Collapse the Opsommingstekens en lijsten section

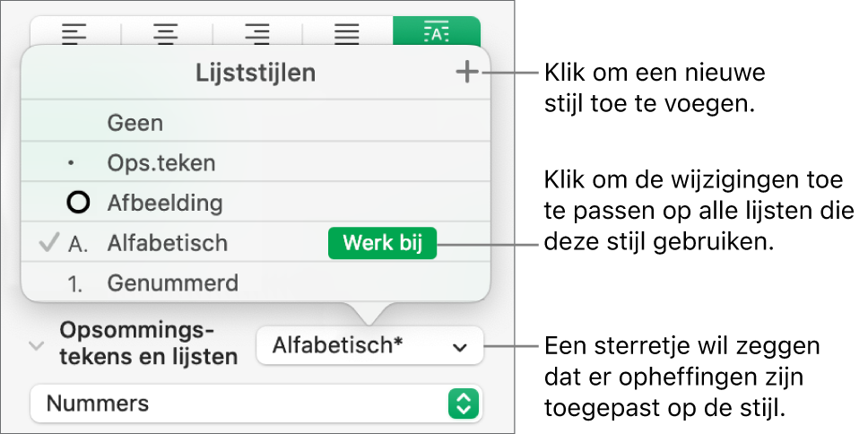coord(37,345)
